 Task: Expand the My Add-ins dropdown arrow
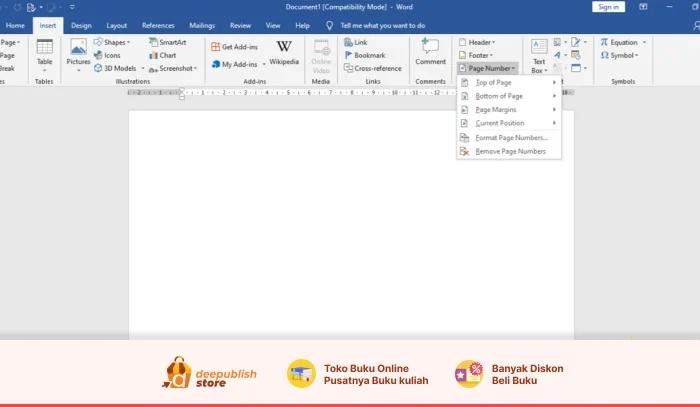pos(264,64)
